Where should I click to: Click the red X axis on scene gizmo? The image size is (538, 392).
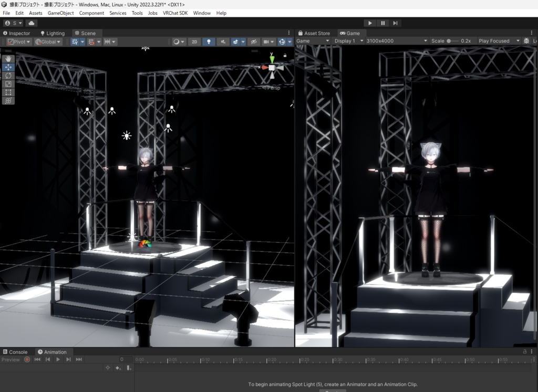click(x=264, y=68)
